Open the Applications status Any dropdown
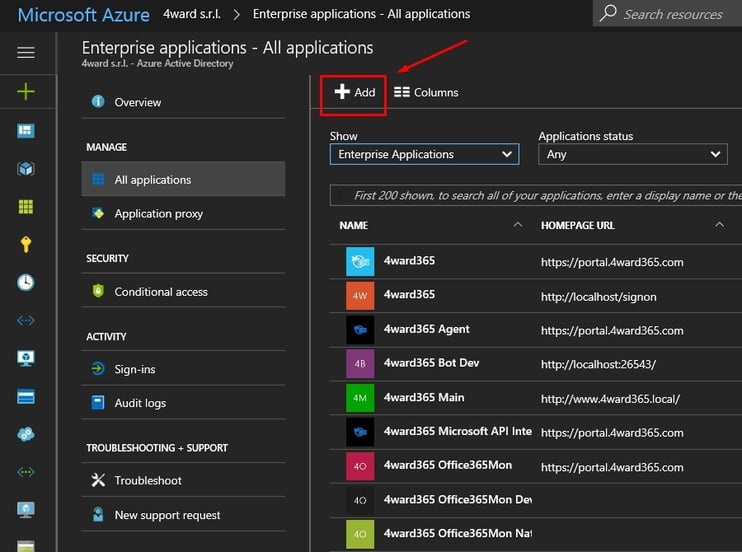Screen dimensions: 742x552 click(x=633, y=154)
